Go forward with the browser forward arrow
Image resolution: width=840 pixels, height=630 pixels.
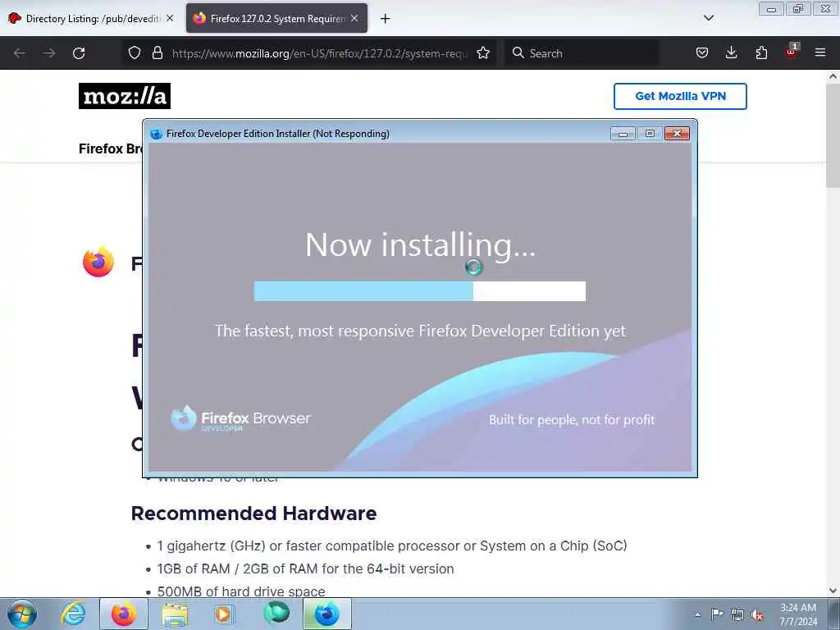click(49, 53)
